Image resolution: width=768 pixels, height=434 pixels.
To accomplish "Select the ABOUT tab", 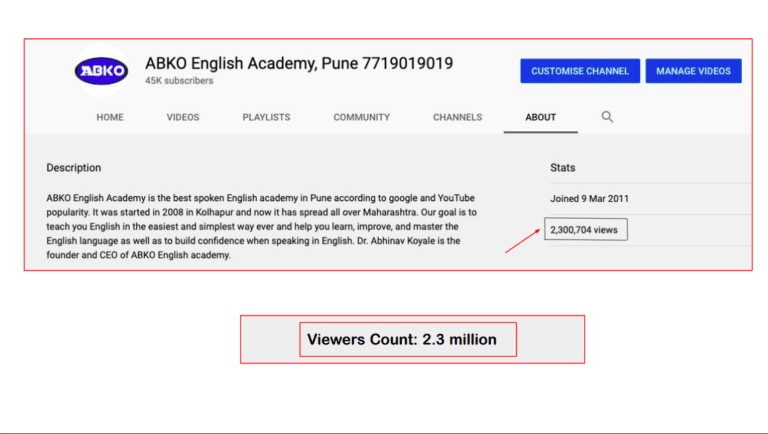I will 540,118.
